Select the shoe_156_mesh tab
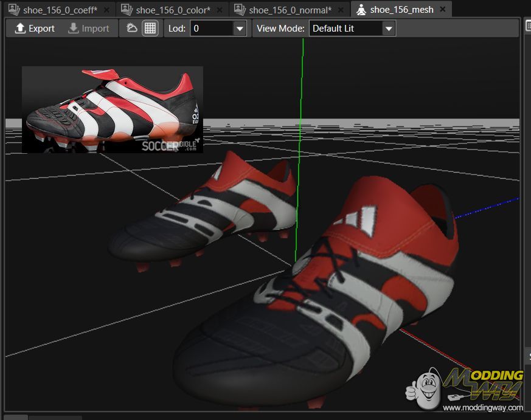This screenshot has height=420, width=531. (x=402, y=10)
